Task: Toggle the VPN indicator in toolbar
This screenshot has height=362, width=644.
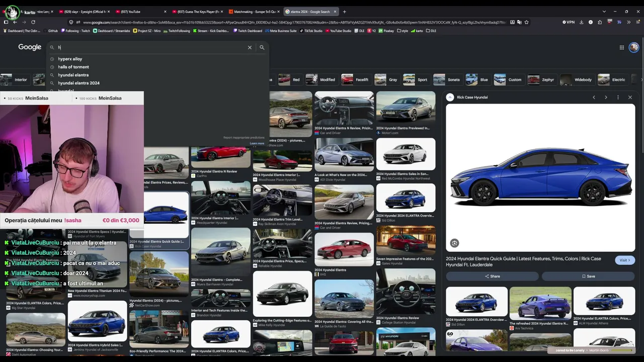Action: point(569,22)
